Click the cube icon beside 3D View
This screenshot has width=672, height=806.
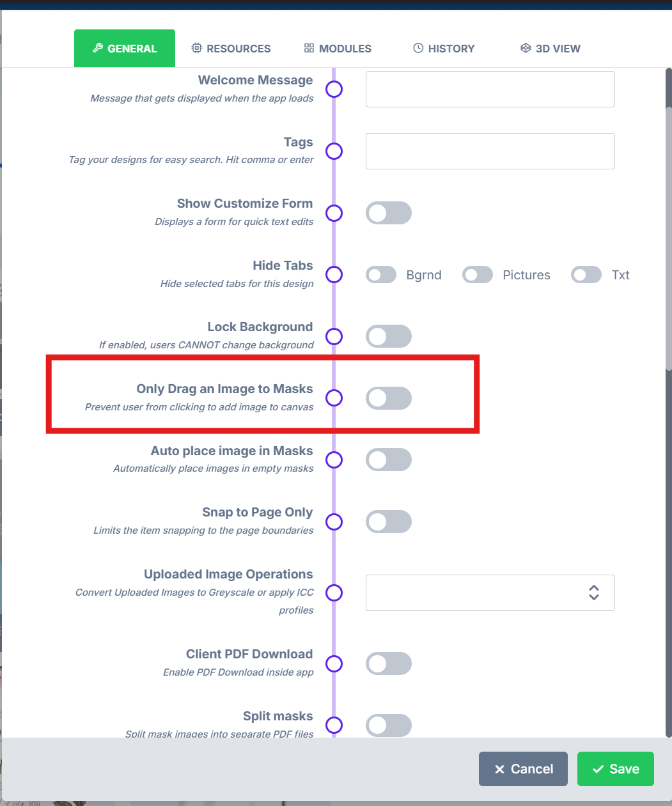pyautogui.click(x=526, y=48)
